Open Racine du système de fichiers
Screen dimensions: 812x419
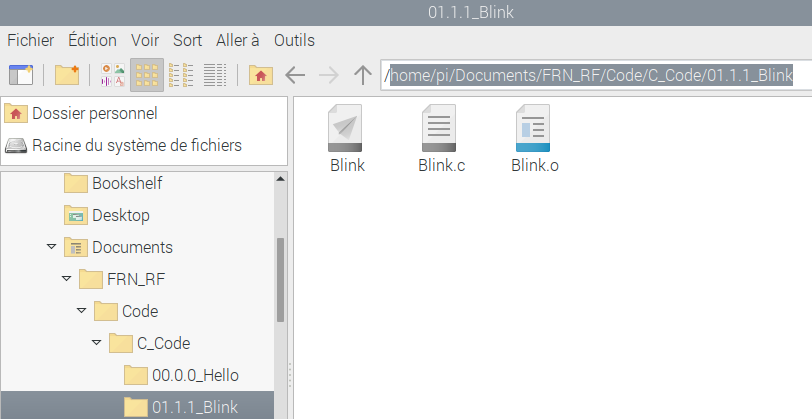136,145
